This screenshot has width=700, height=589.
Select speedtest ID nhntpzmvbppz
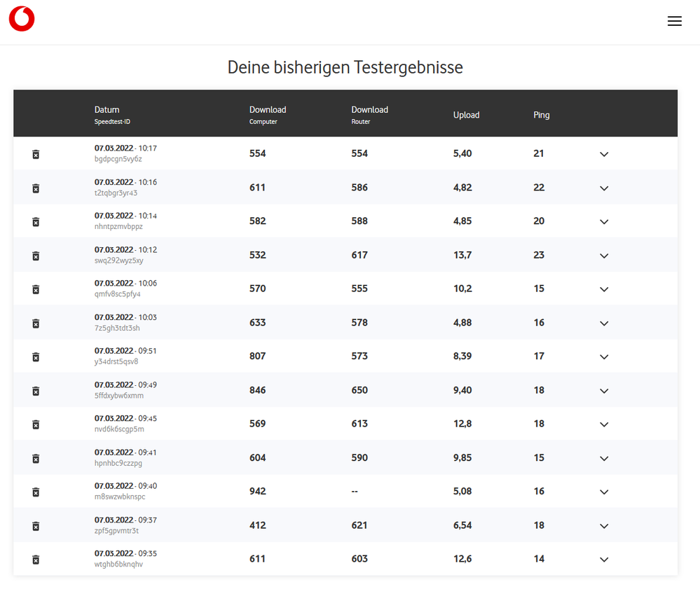(x=118, y=226)
